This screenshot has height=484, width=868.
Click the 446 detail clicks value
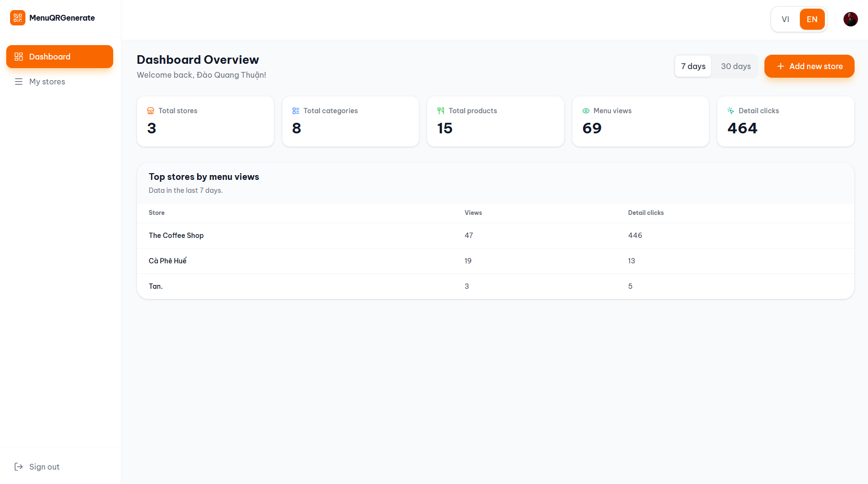(635, 236)
